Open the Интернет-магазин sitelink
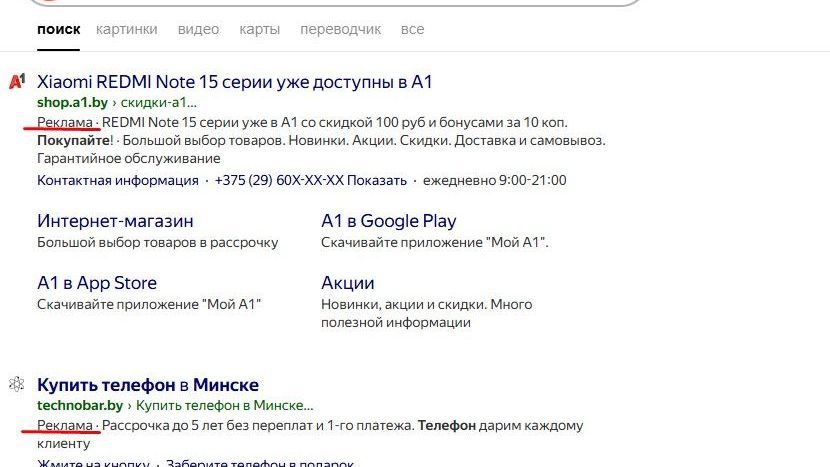The width and height of the screenshot is (830, 467). pos(115,221)
